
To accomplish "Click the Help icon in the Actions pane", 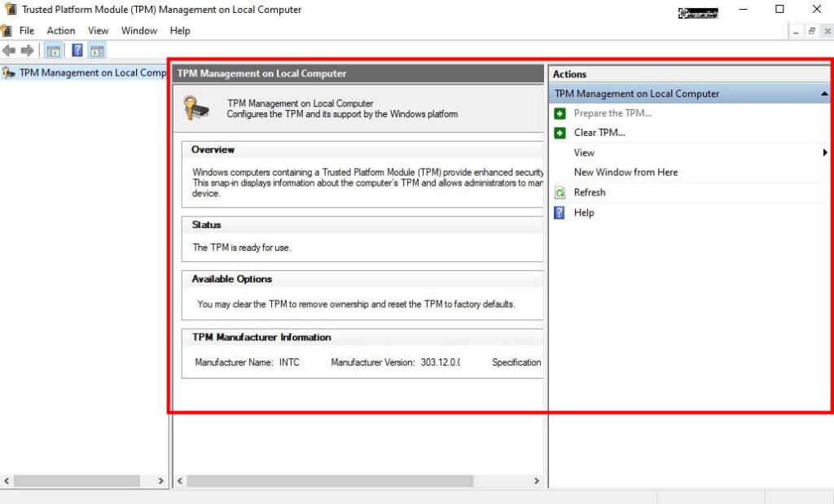I will click(x=560, y=213).
